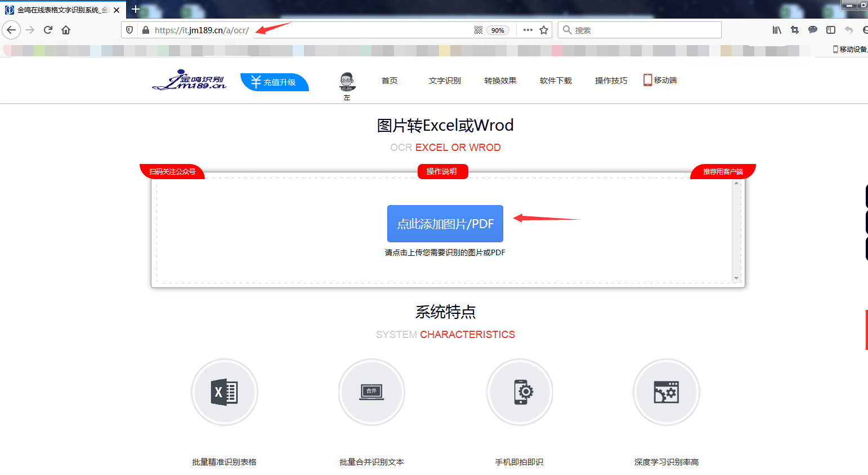Screen dimensions: 868x475
Task: Select the 金鸣在线表格文字识别系统 browser tab
Action: pyautogui.click(x=62, y=10)
